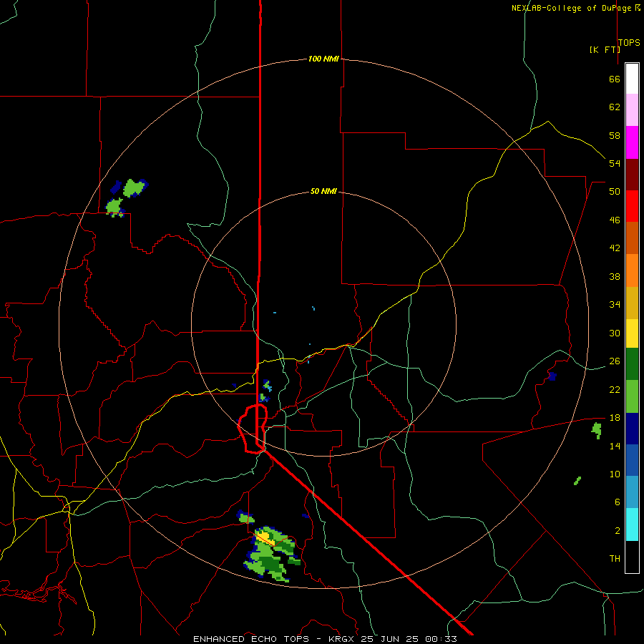This screenshot has height=644, width=644.
Task: Click legend value 58
Action: click(615, 135)
